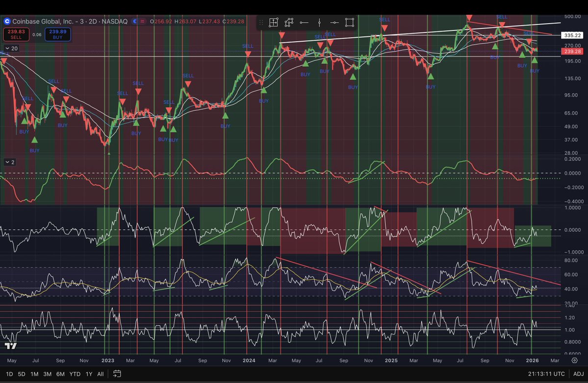The height and width of the screenshot is (383, 588).
Task: Click the dark-mode moon icon beside NASDAQ
Action: [x=135, y=22]
